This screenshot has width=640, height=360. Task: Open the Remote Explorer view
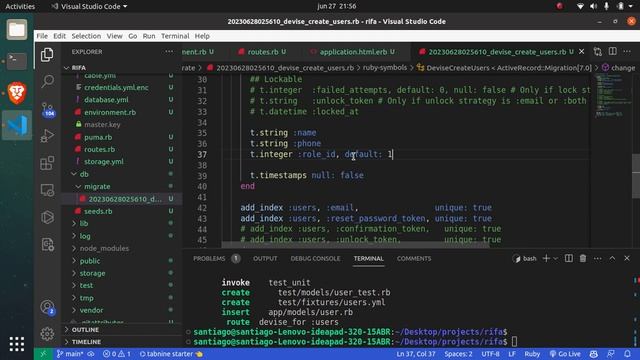pos(47,190)
